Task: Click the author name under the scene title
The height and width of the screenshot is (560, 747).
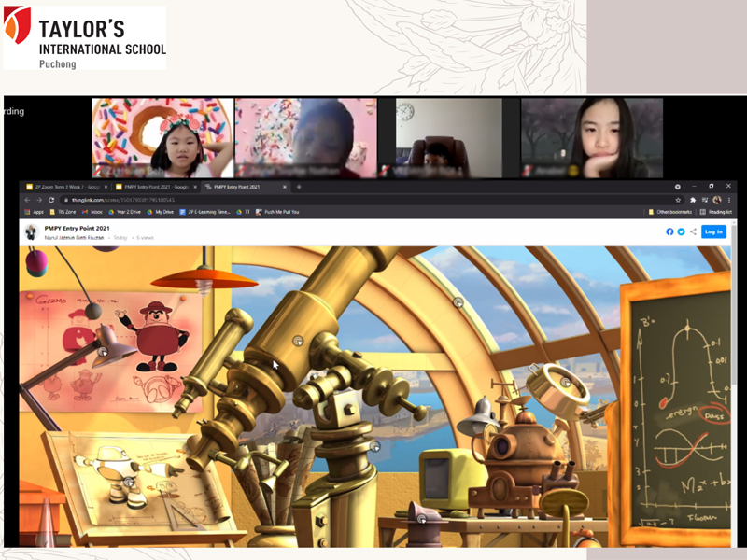Action: [x=74, y=238]
